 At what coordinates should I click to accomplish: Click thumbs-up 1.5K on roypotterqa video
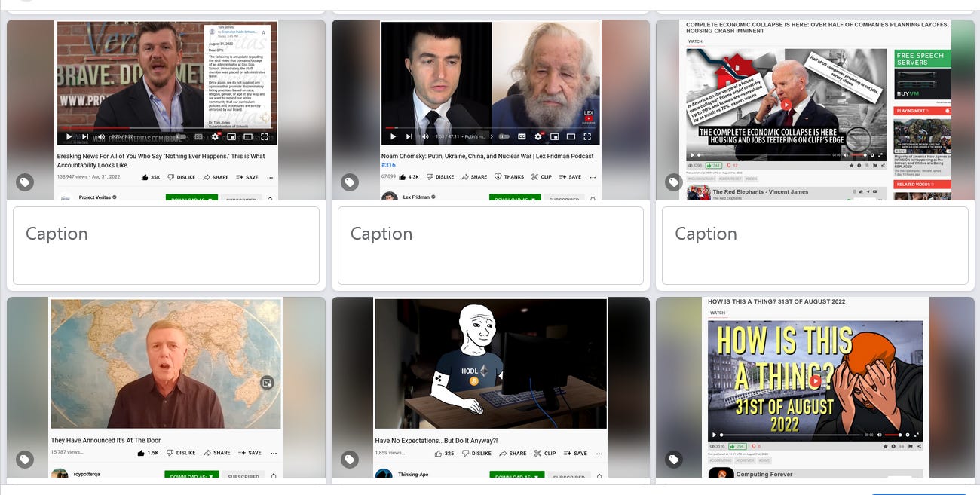click(148, 453)
